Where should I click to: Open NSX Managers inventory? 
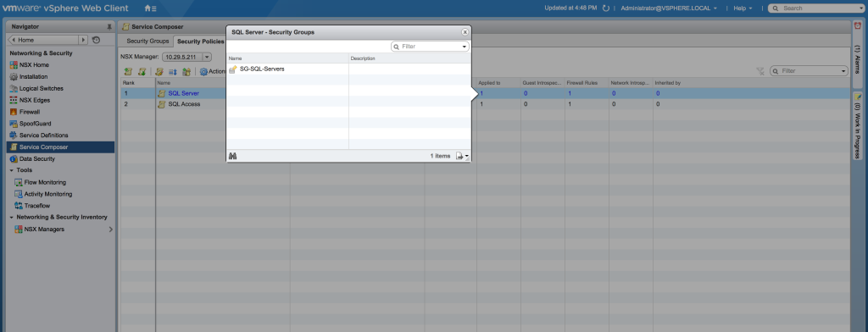pyautogui.click(x=44, y=229)
